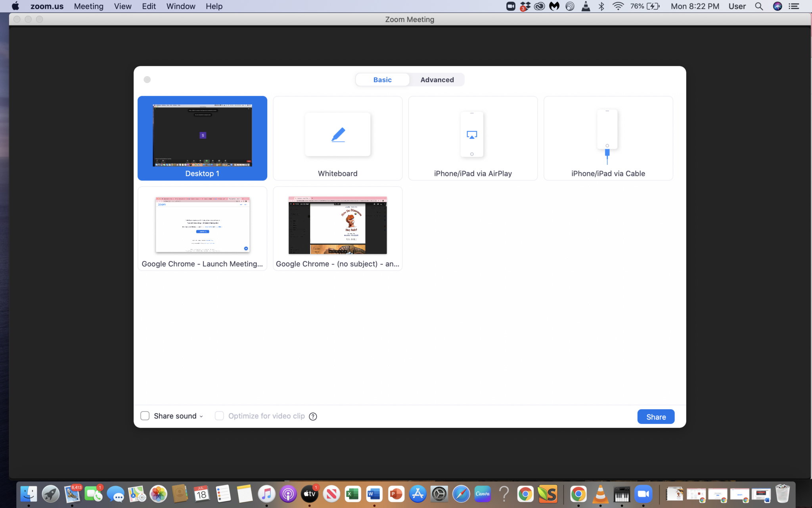Screen dimensions: 812x508
Task: Click the battery 76% indicator
Action: (645, 6)
